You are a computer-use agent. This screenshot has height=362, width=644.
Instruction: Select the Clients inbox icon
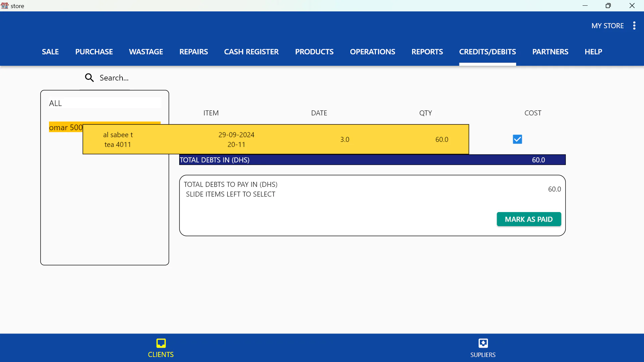[161, 343]
